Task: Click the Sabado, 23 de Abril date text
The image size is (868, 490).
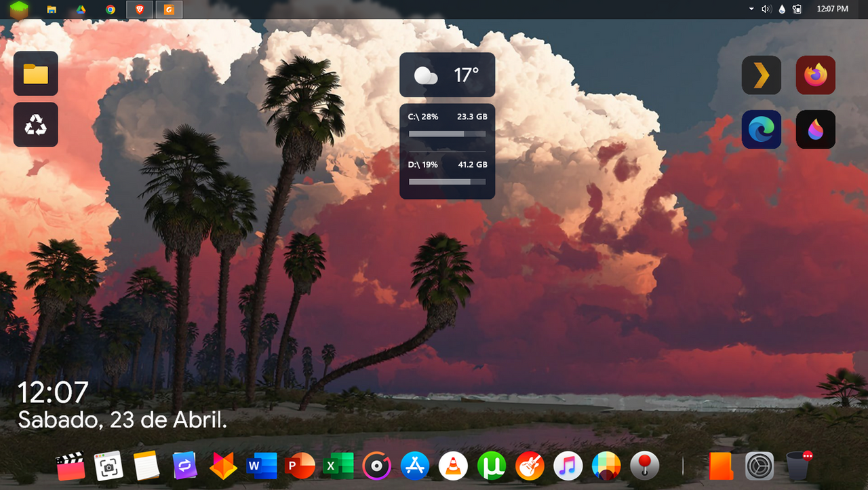Action: pos(122,419)
